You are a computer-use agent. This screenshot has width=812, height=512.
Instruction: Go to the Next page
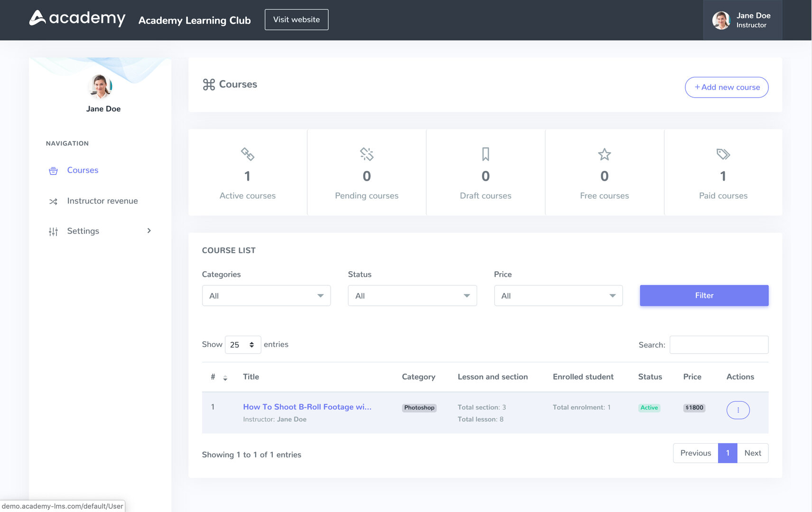pyautogui.click(x=753, y=453)
